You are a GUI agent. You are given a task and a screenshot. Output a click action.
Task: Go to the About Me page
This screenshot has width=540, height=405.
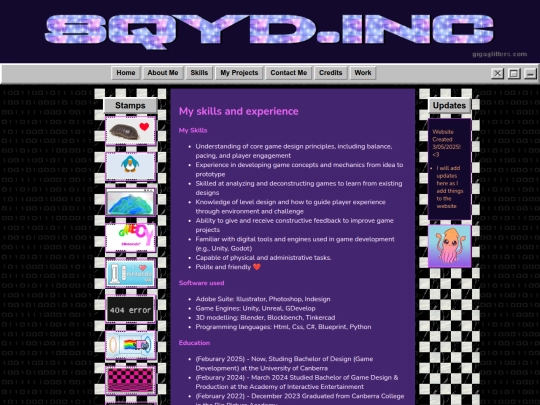tap(163, 73)
